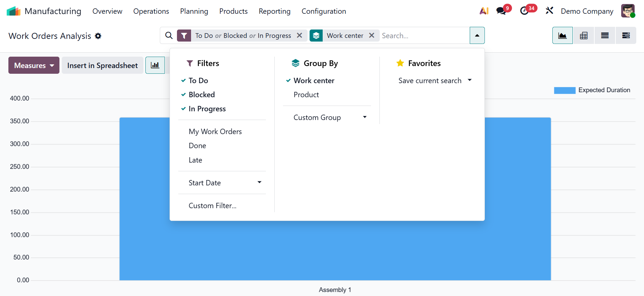The width and height of the screenshot is (644, 296).
Task: Open the Reporting menu
Action: [274, 11]
